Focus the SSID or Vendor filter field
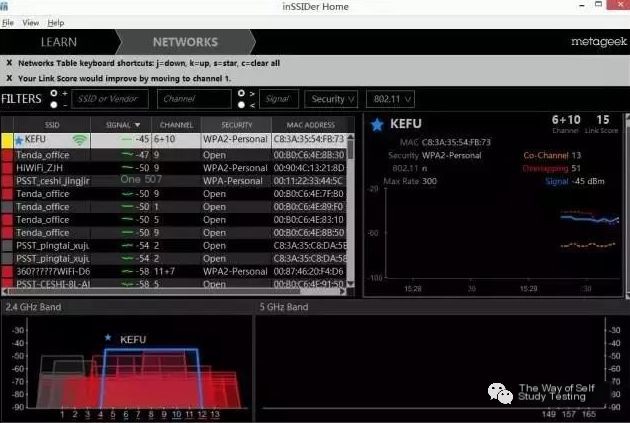This screenshot has width=630, height=423. 110,99
